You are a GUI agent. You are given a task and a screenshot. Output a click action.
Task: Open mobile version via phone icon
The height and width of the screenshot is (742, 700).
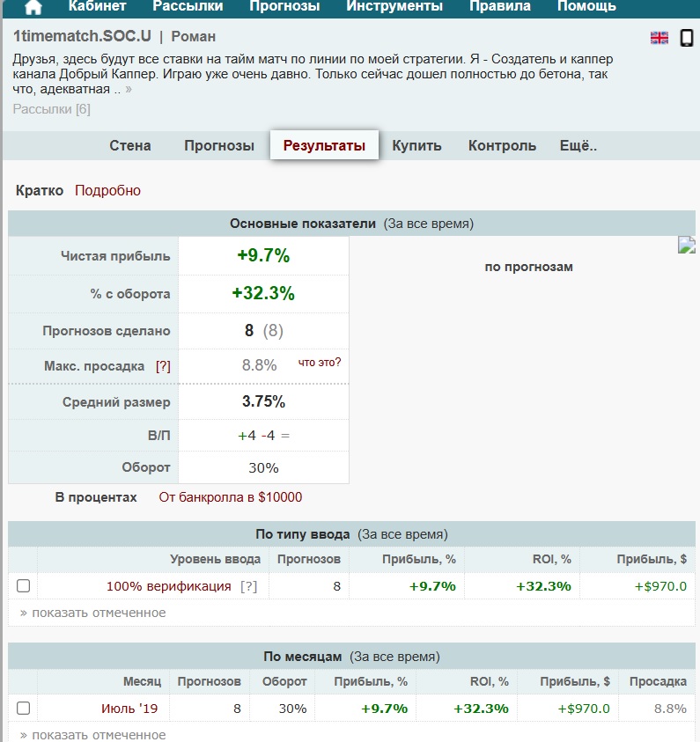[687, 38]
